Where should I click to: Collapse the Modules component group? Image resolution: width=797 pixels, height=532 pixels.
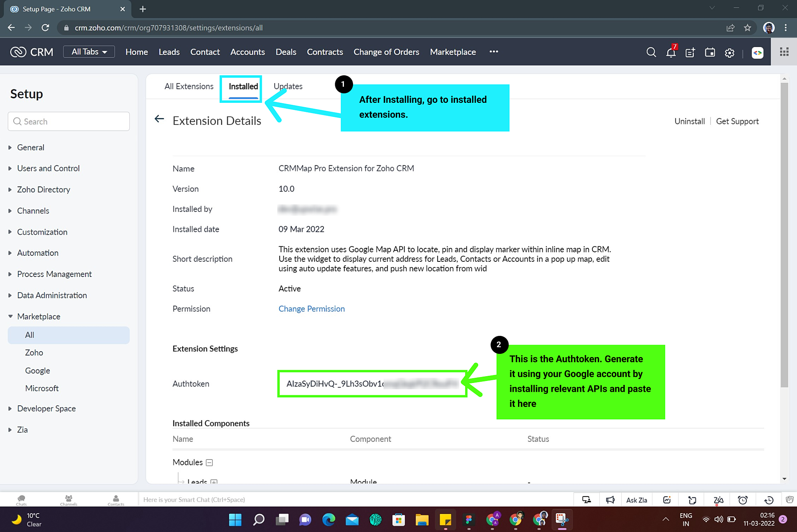209,462
